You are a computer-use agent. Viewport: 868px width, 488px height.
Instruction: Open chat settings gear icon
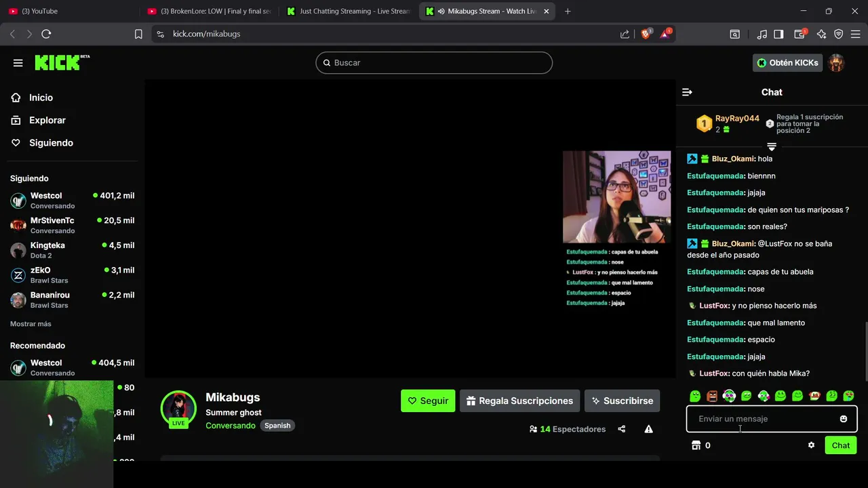[x=811, y=445]
